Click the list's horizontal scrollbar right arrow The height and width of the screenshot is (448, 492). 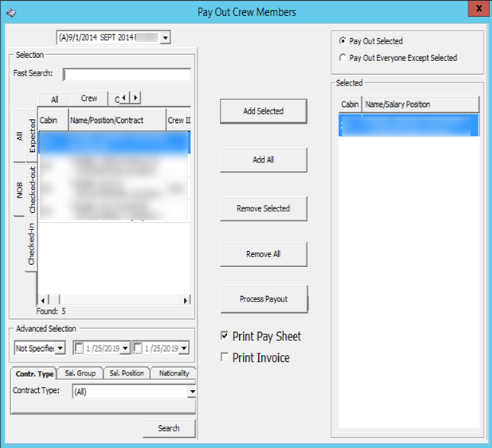point(186,301)
